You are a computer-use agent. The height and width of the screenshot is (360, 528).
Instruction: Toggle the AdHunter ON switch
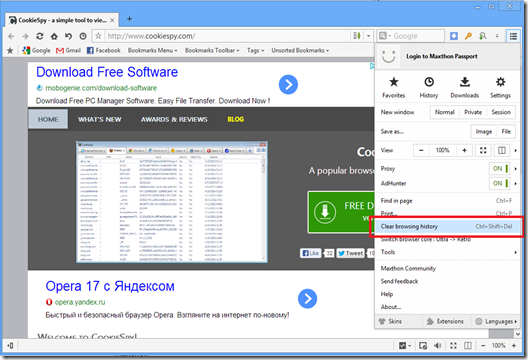click(x=500, y=184)
